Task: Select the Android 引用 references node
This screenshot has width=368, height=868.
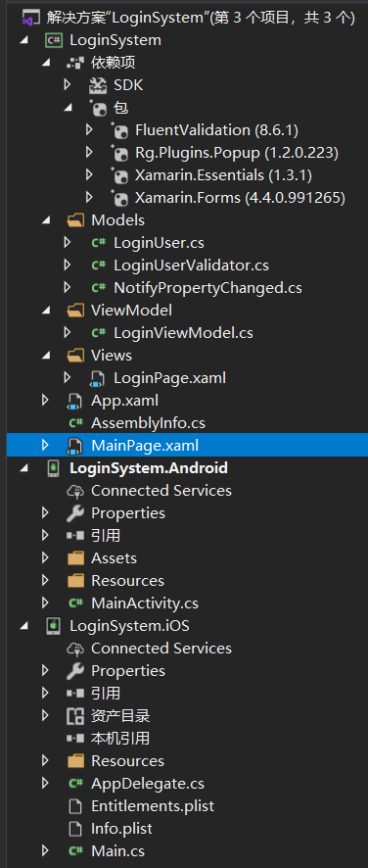Action: tap(106, 535)
